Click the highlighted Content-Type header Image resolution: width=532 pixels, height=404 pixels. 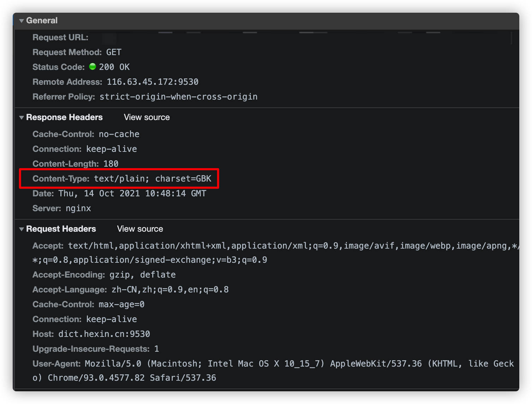pos(122,178)
